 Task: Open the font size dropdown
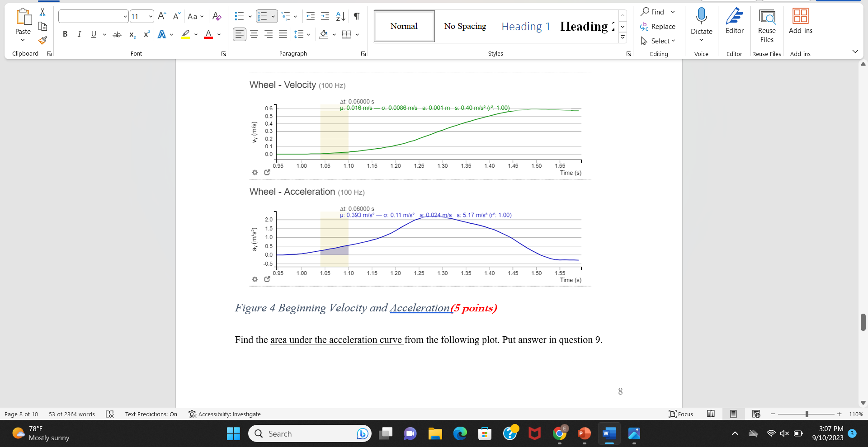pyautogui.click(x=151, y=17)
